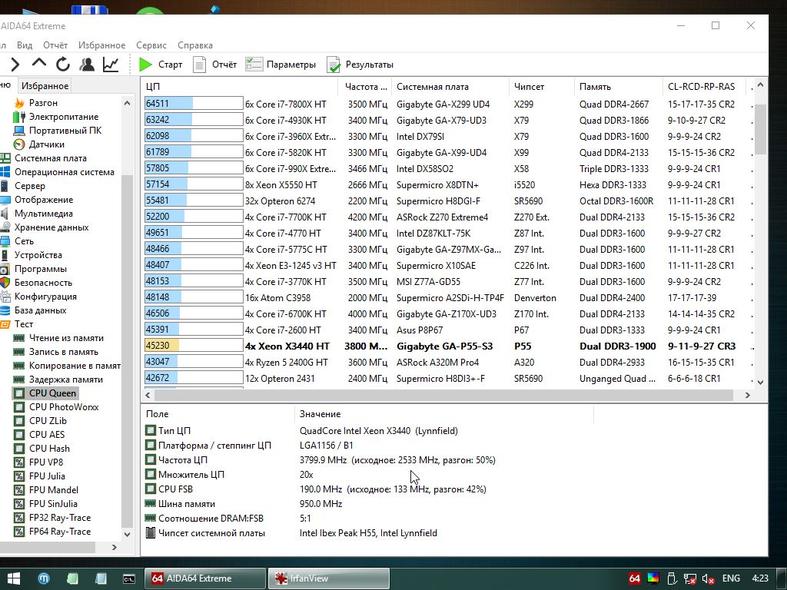Select Электропитание tree item
This screenshot has height=590, width=787.
[x=63, y=117]
